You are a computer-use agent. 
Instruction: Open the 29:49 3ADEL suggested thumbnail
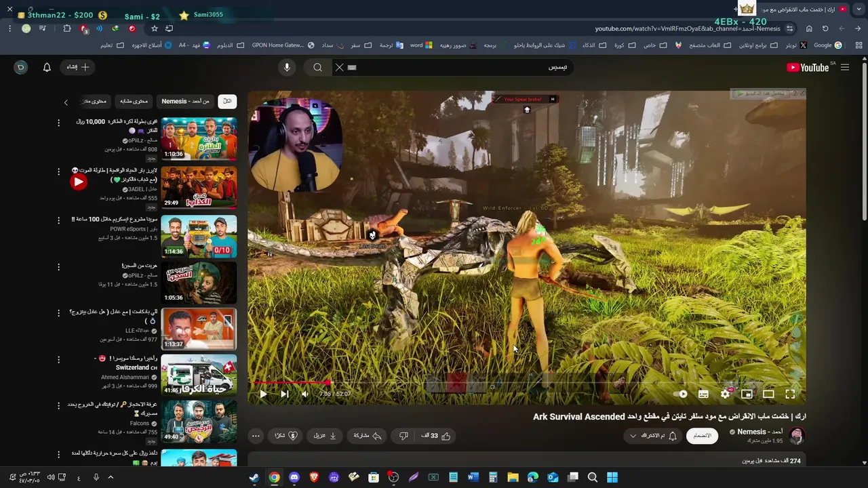pyautogui.click(x=199, y=187)
